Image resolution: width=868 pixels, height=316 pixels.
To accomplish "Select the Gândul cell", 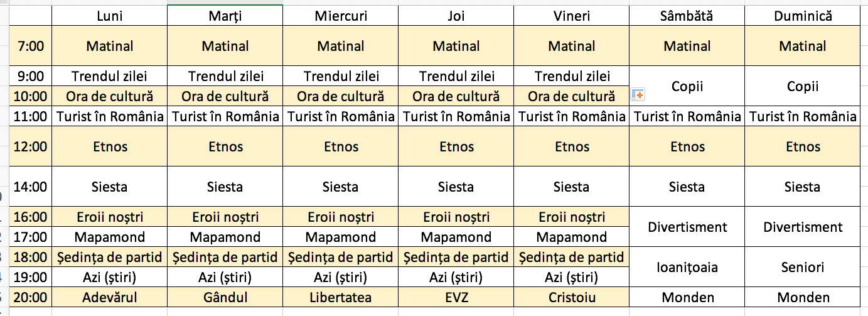I will (225, 297).
